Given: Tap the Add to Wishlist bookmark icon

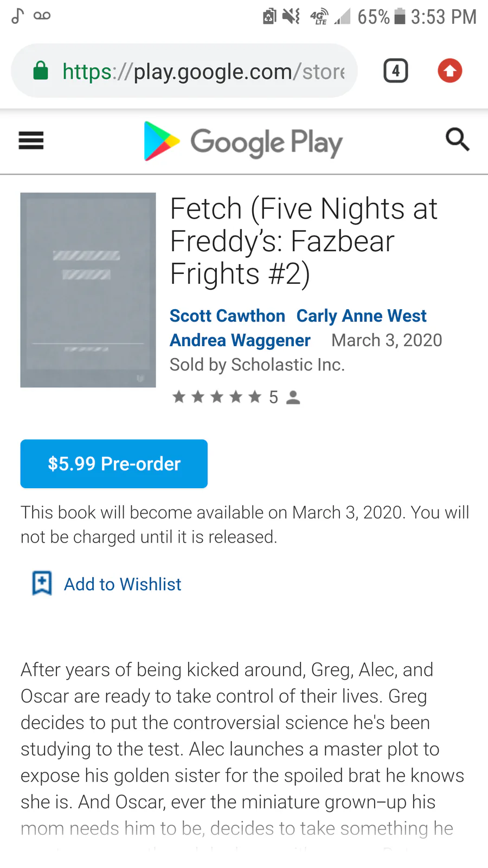Looking at the screenshot, I should click(x=42, y=584).
